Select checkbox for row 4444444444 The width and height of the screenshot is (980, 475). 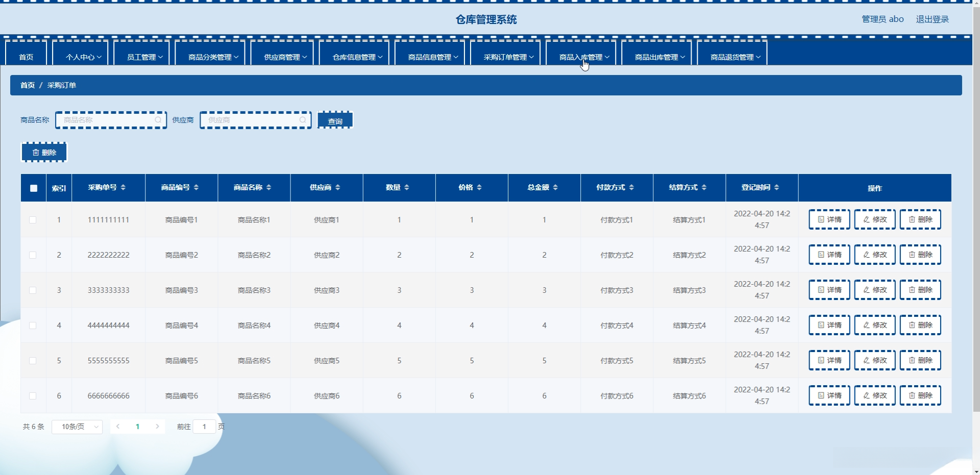coord(33,326)
